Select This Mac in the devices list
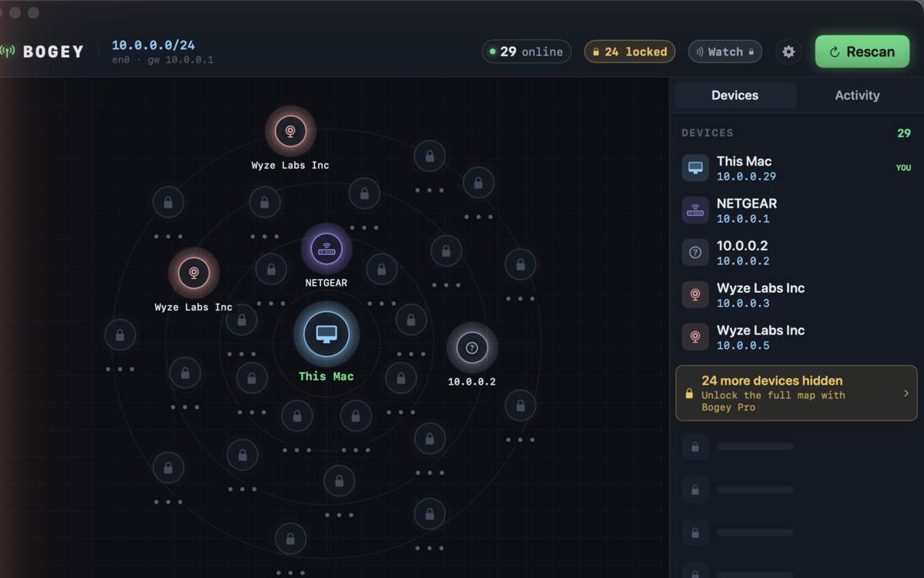The width and height of the screenshot is (924, 578). click(796, 167)
